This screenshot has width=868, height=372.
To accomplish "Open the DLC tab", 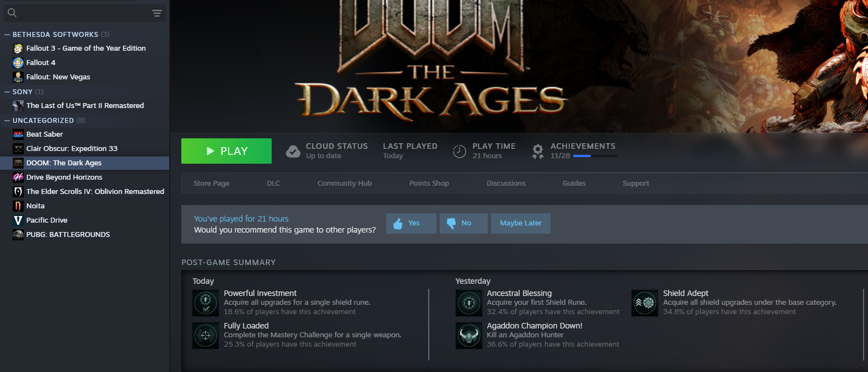I will 273,184.
